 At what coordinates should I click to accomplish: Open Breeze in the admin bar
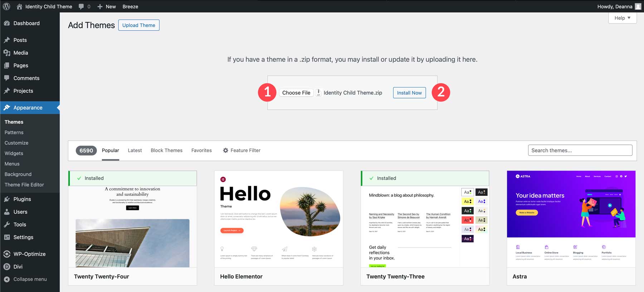click(x=130, y=6)
